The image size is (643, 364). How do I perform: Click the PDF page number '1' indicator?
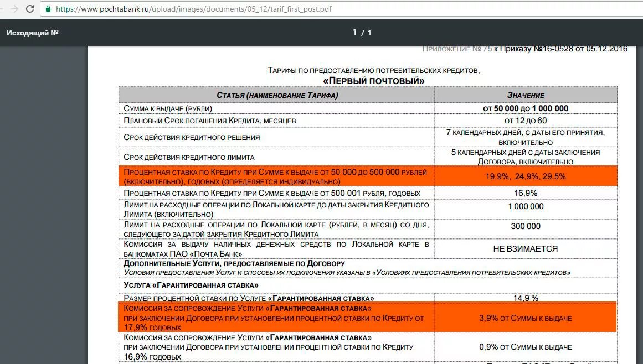point(354,32)
